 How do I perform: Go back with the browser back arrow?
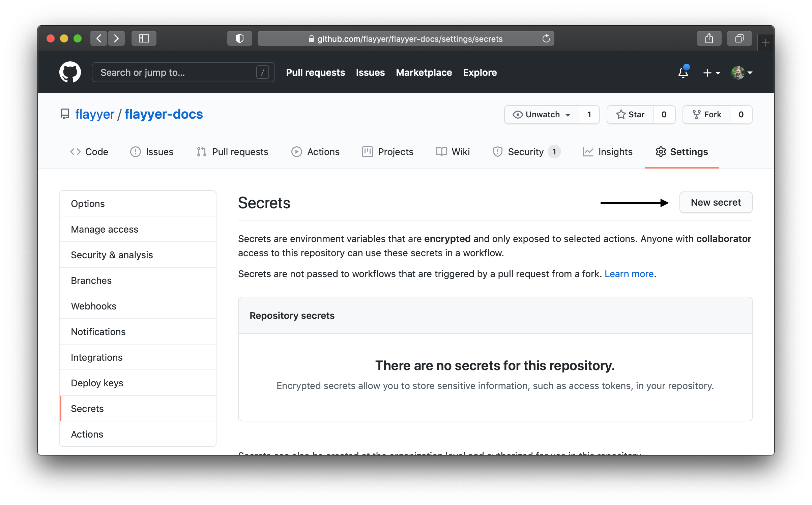point(99,38)
